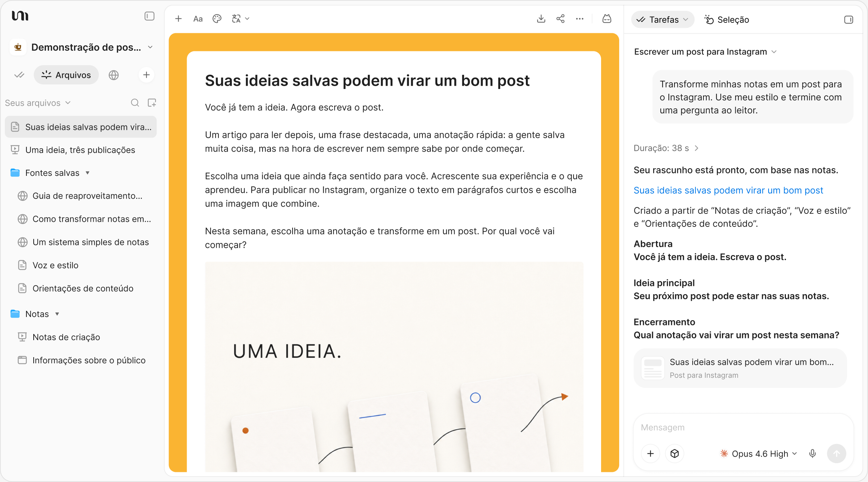Click the document icon beside Voz e estilo

(x=22, y=266)
